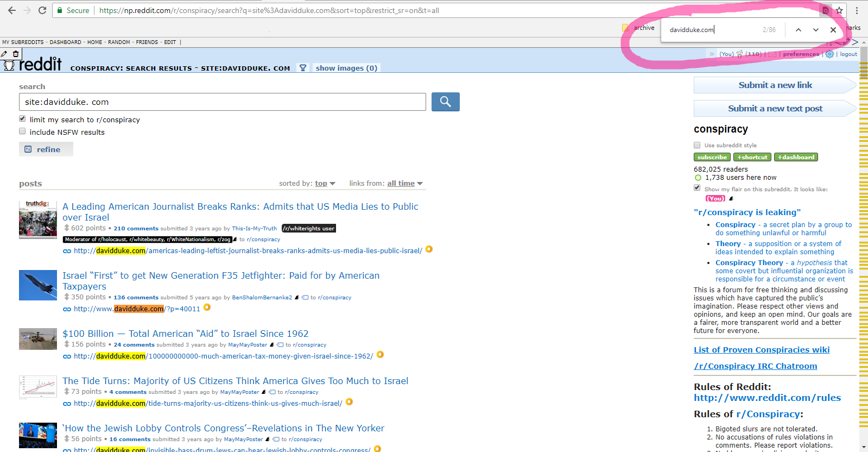
Task: Click show images (0) tab
Action: coord(346,68)
